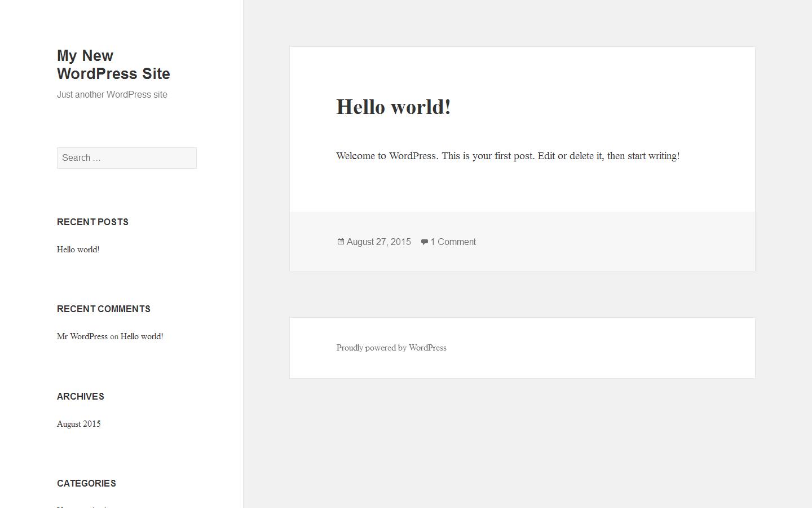Select the Uncategorized category link
The width and height of the screenshot is (812, 508).
82,506
